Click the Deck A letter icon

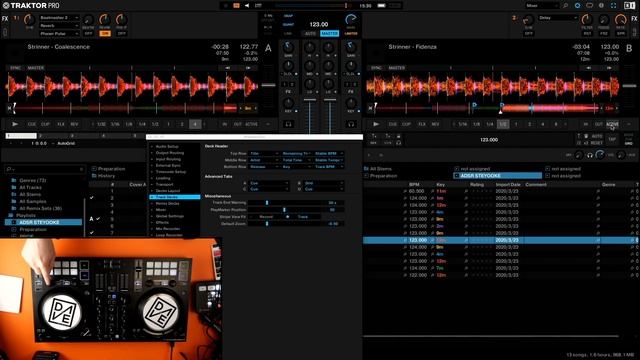[268, 48]
